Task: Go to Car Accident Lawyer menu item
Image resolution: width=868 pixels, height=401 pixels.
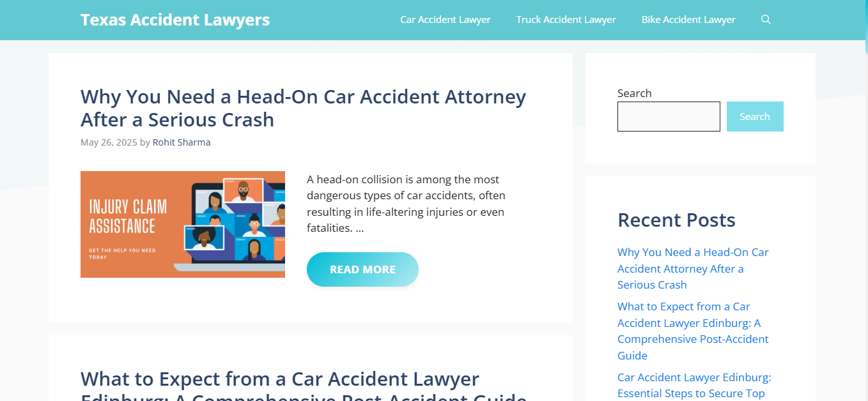Action: (446, 20)
